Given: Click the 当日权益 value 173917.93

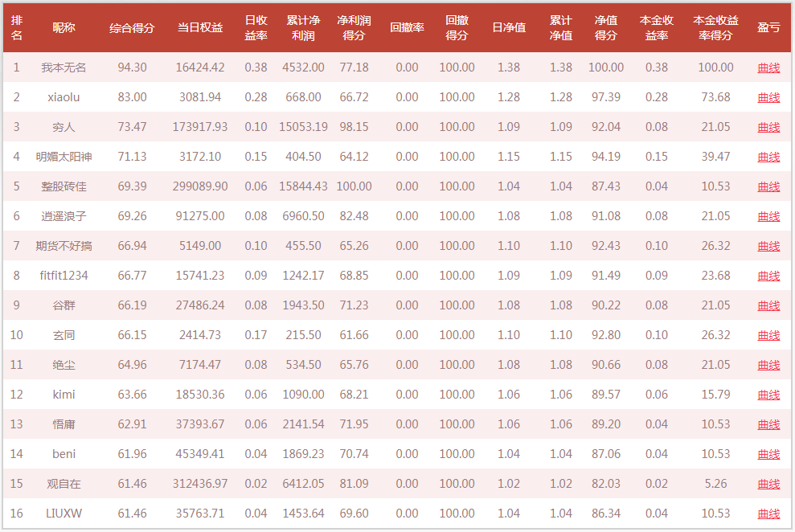Looking at the screenshot, I should [200, 127].
